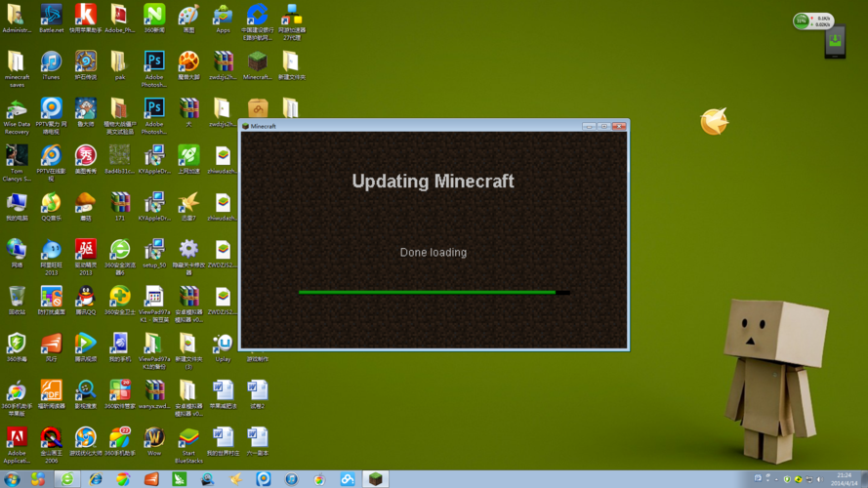
Task: Click the taskbar clock showing 21:24
Action: (x=844, y=479)
